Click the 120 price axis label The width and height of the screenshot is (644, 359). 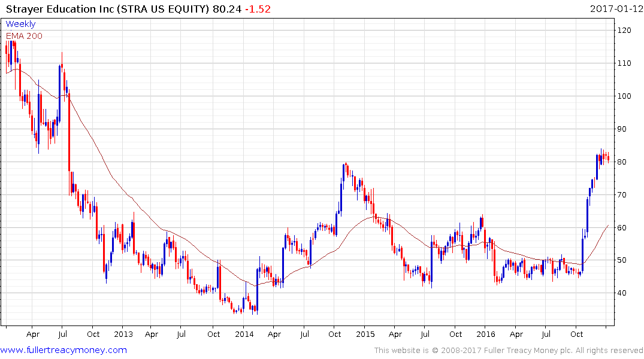tap(624, 31)
